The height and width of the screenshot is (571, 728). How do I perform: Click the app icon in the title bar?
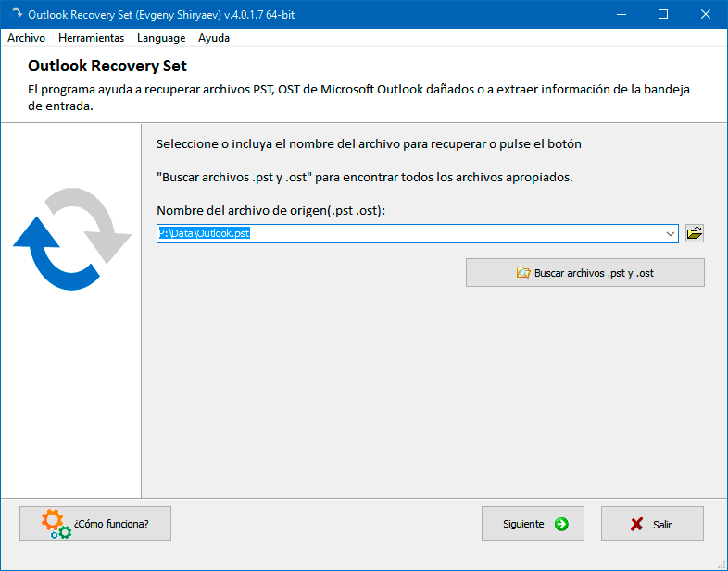coord(14,15)
